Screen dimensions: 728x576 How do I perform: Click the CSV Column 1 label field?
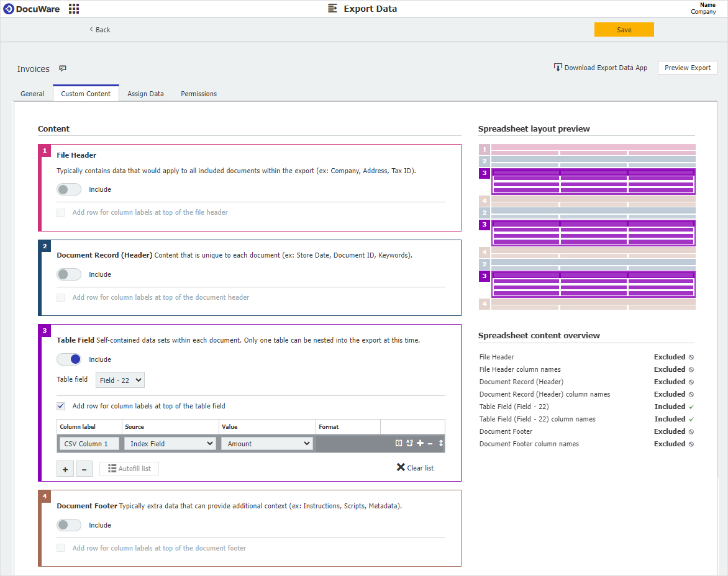(89, 444)
